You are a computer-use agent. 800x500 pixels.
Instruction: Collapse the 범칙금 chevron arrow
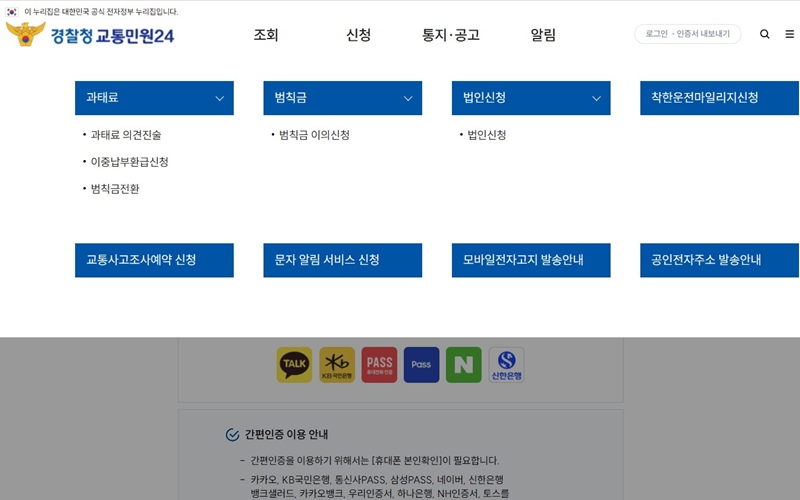(x=408, y=98)
